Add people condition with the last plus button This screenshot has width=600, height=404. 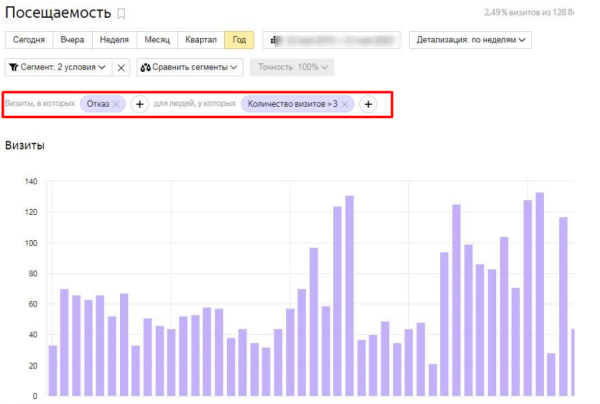[368, 104]
